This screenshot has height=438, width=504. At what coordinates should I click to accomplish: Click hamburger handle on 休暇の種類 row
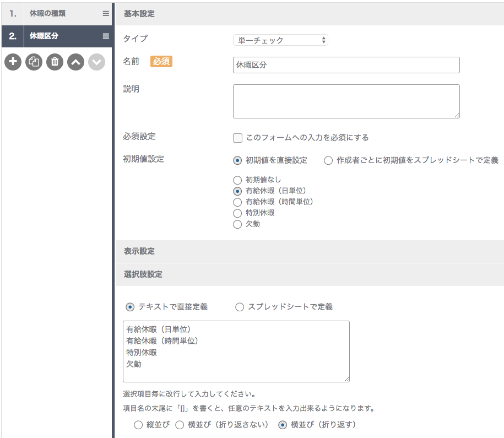pos(106,14)
